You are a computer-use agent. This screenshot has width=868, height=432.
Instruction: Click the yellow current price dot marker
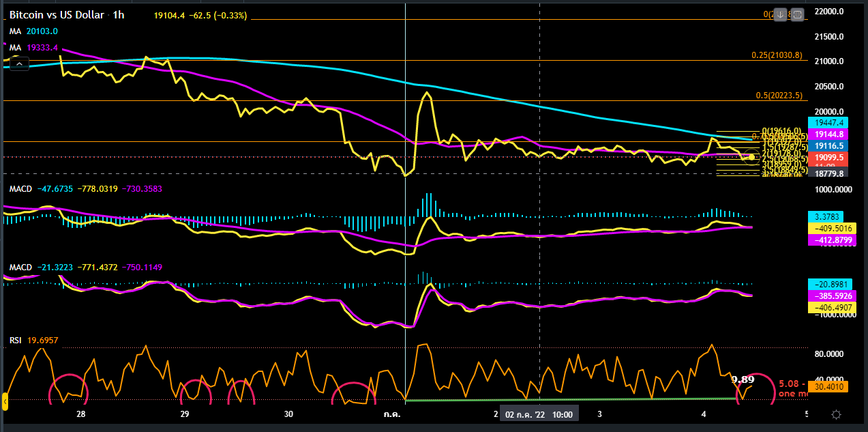click(x=751, y=157)
